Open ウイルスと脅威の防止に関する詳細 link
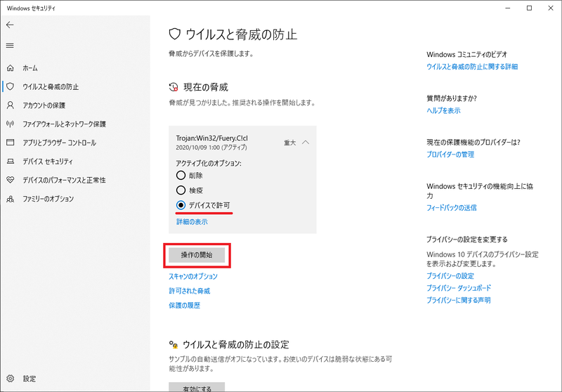Viewport: 562px width, 392px height. coord(472,66)
